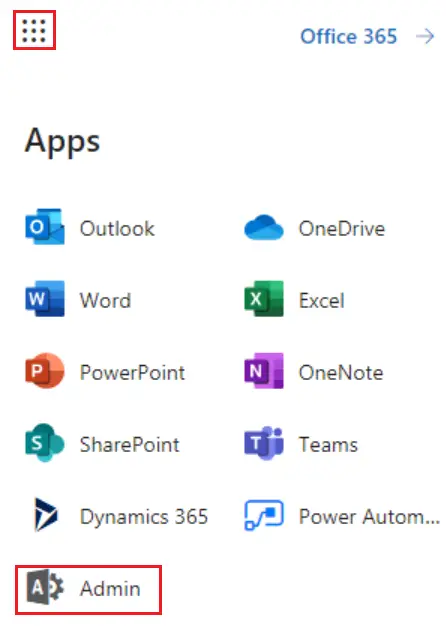Select the Dynamics 365 label

[144, 517]
